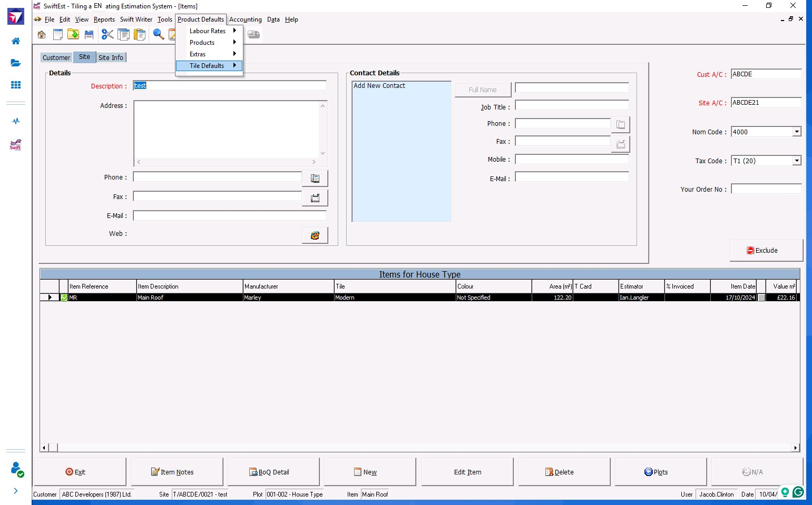Expand the Tile Defaults submenu
812x505 pixels.
click(209, 66)
